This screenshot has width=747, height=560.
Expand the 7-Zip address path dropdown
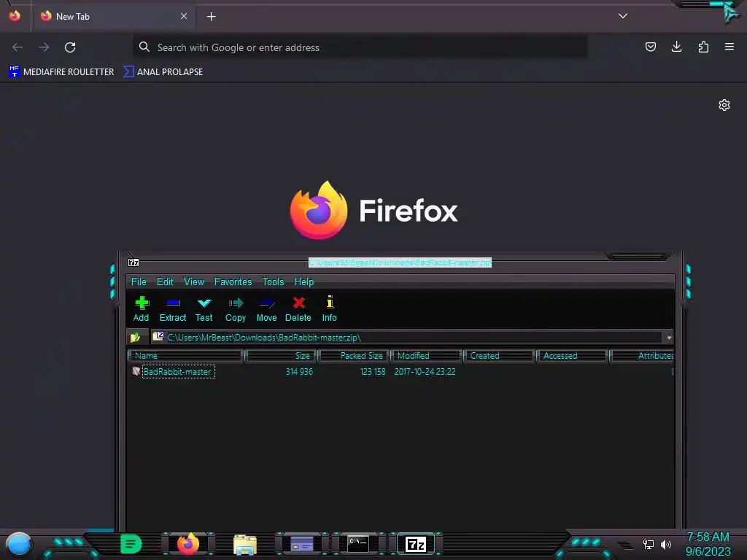(669, 338)
